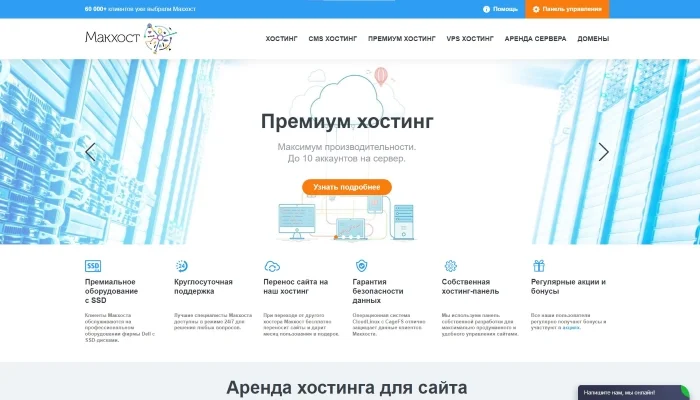Click the SSD premium equipment icon
This screenshot has height=400, width=700.
click(x=93, y=266)
